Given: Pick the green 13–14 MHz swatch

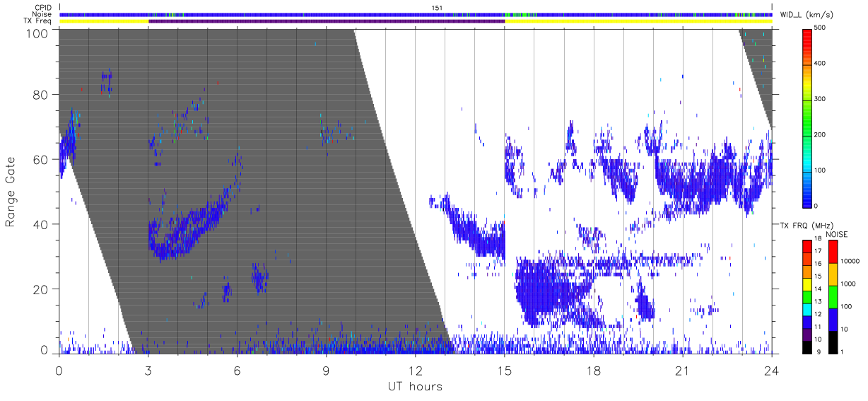Looking at the screenshot, I should coord(807,297).
